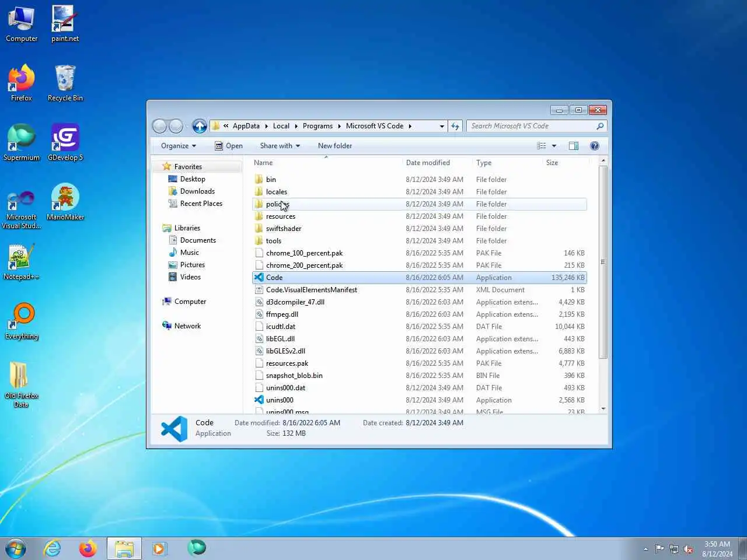Click the Back navigation button

159,126
